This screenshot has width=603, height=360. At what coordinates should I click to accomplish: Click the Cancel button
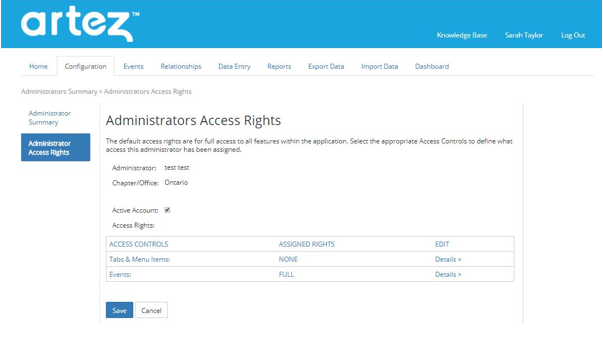(151, 310)
